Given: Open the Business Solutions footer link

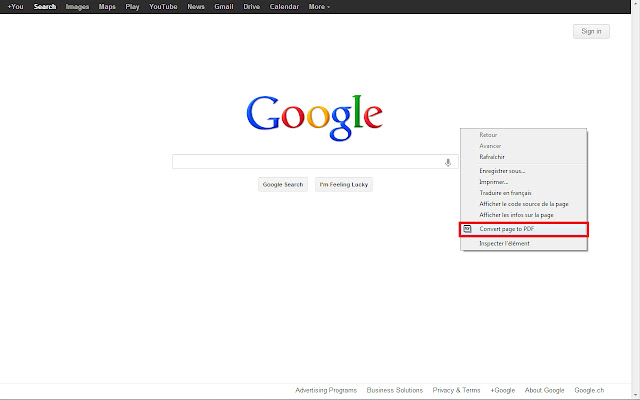Looking at the screenshot, I should (395, 390).
